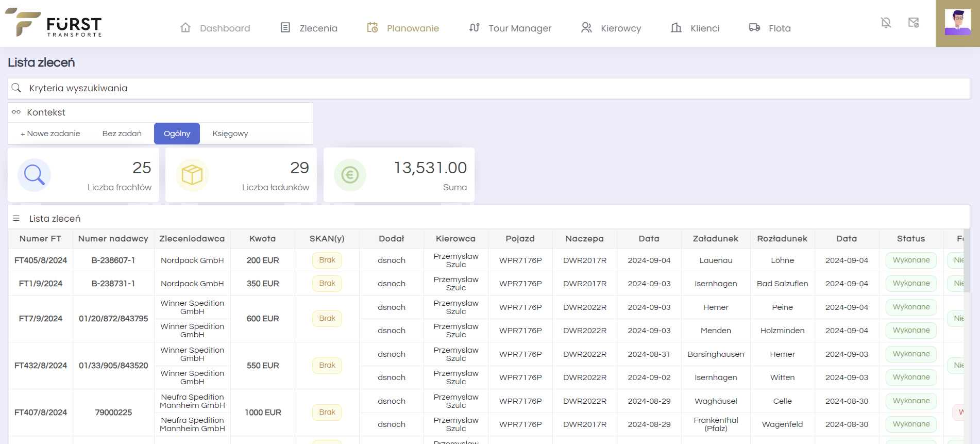Viewport: 980px width, 444px height.
Task: Open order FT405/8/2024
Action: click(x=41, y=260)
